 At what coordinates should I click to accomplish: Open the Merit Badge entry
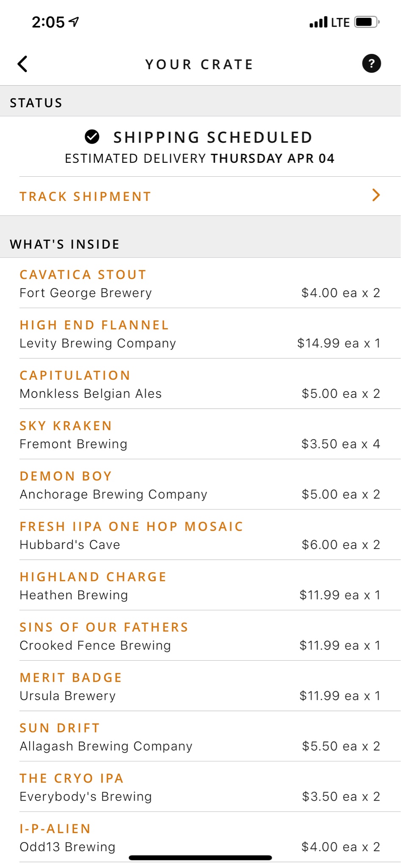[x=200, y=687]
